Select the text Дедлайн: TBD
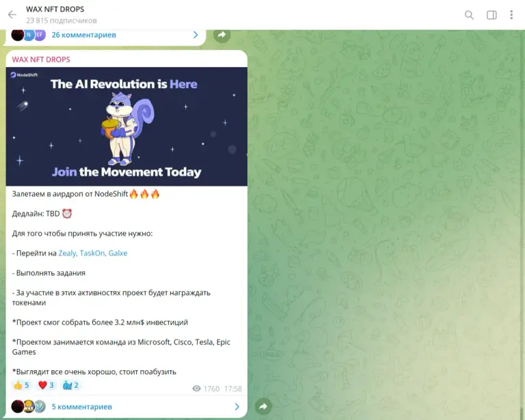Viewport: 525px width, 420px height. [x=36, y=214]
